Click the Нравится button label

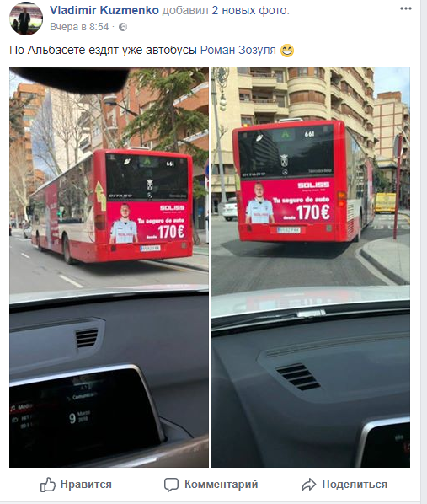click(x=86, y=484)
